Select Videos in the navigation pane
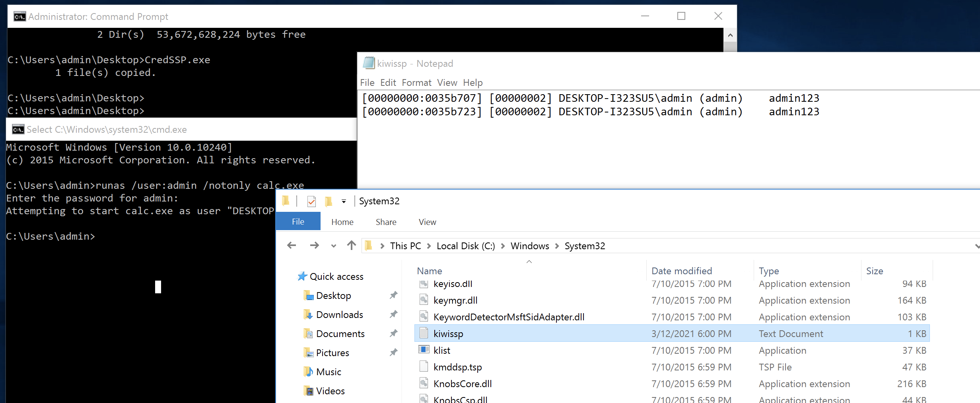 [330, 391]
